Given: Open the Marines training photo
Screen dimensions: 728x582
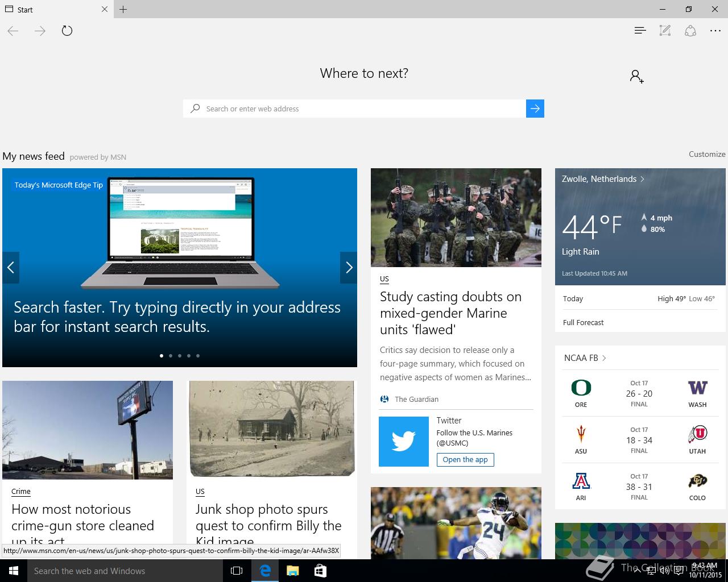Looking at the screenshot, I should [456, 218].
